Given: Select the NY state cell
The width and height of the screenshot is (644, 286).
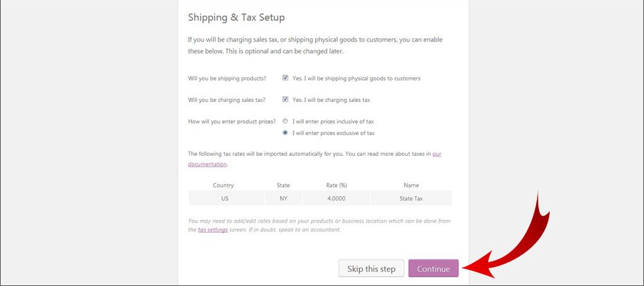Looking at the screenshot, I should click(x=283, y=198).
